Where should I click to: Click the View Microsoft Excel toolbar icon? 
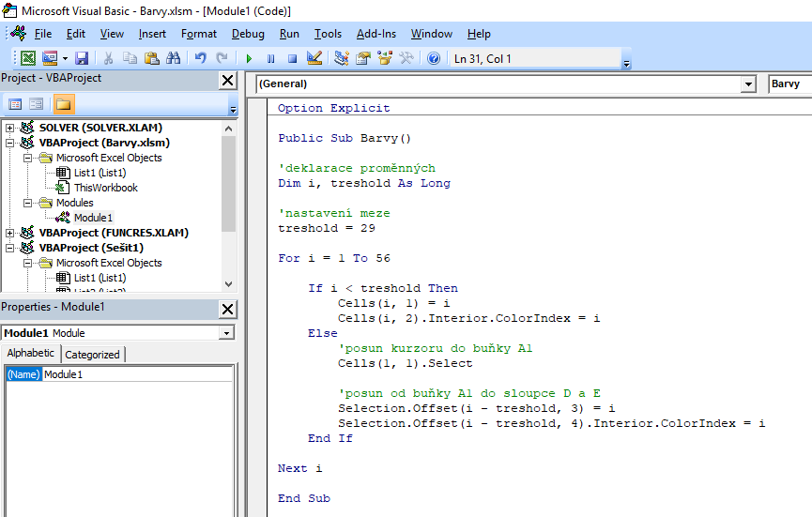(x=28, y=58)
